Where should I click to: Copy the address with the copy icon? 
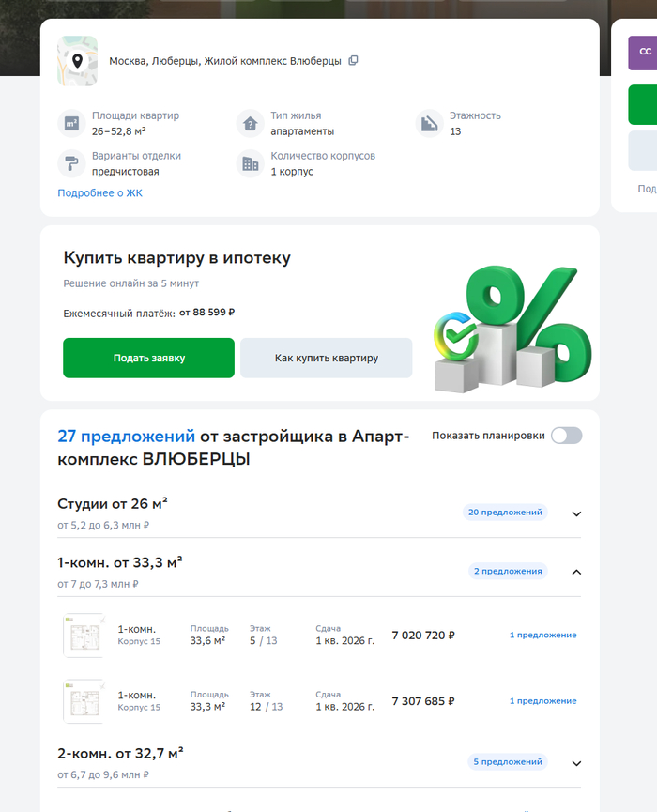353,61
